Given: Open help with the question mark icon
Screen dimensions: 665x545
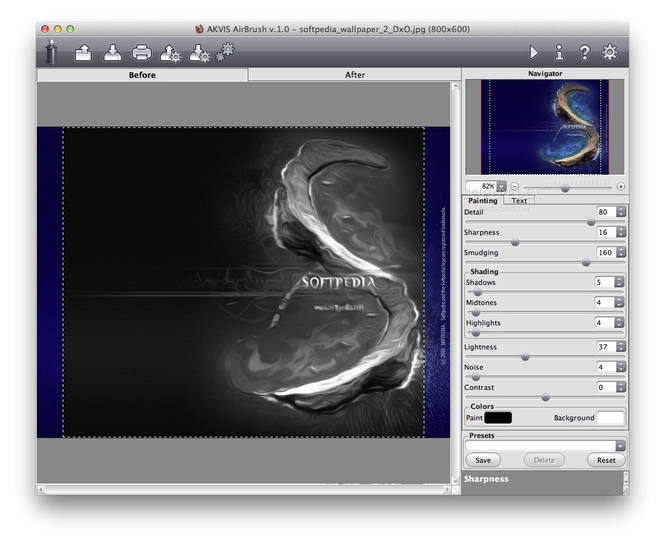Looking at the screenshot, I should pyautogui.click(x=584, y=53).
